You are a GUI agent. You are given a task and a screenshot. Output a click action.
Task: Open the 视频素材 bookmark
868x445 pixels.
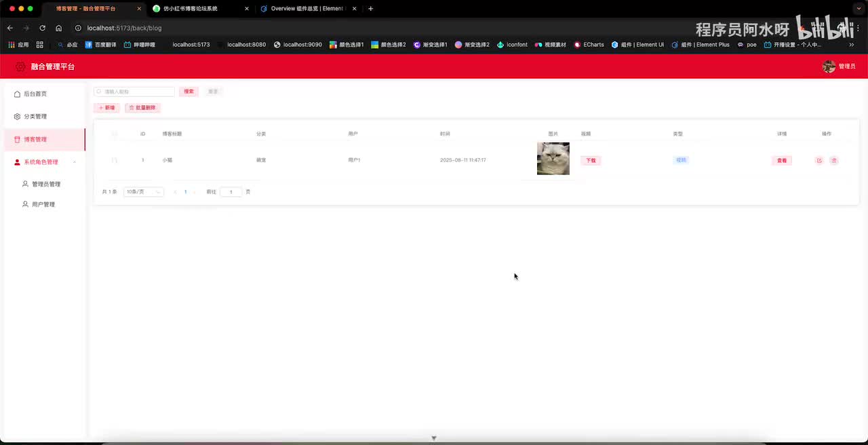[551, 45]
